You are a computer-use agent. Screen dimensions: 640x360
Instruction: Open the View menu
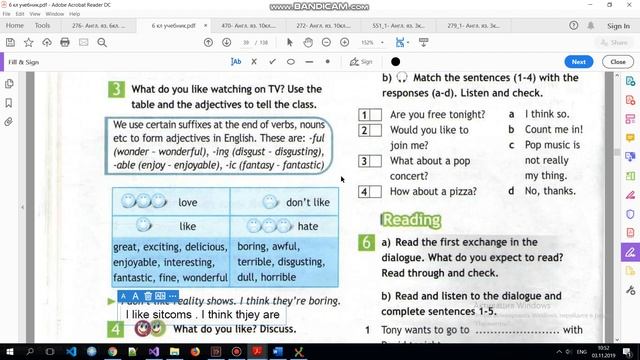pyautogui.click(x=35, y=14)
